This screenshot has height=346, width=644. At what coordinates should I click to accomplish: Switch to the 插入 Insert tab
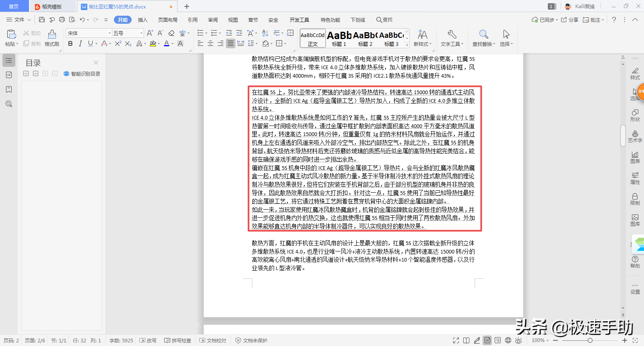coord(143,20)
